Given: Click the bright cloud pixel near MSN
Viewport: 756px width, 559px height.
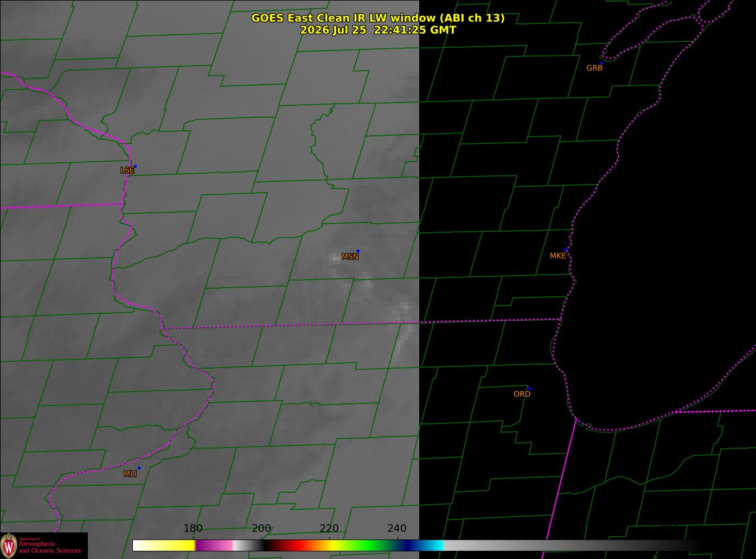Looking at the screenshot, I should click(334, 258).
